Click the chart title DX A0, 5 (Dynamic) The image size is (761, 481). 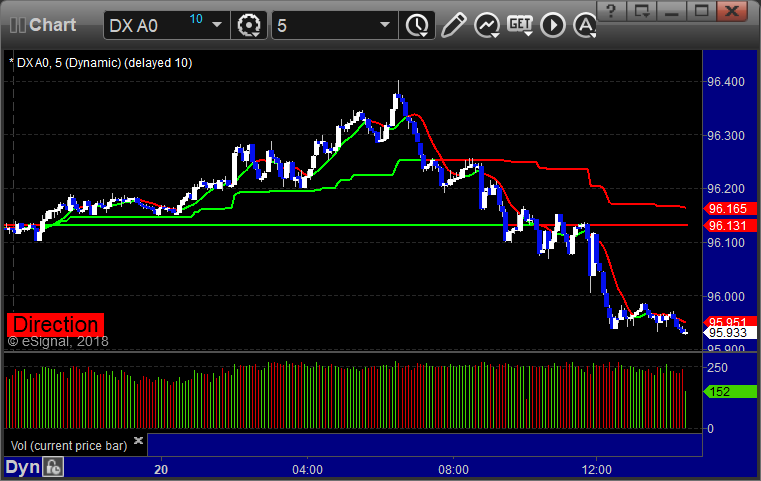click(x=69, y=63)
